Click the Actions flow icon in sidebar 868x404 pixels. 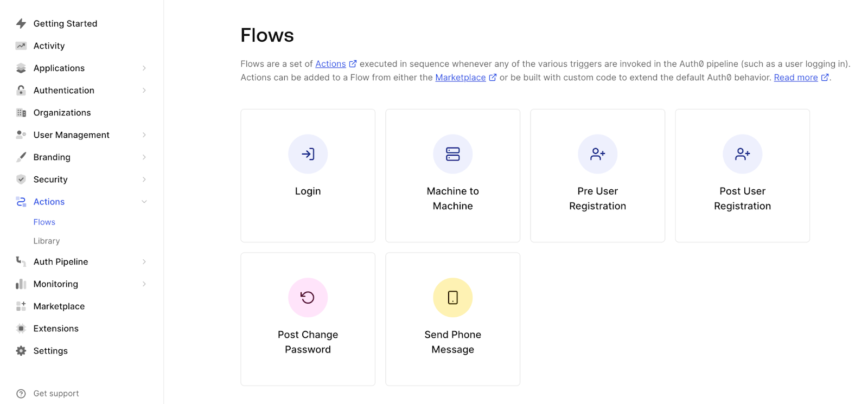click(21, 201)
